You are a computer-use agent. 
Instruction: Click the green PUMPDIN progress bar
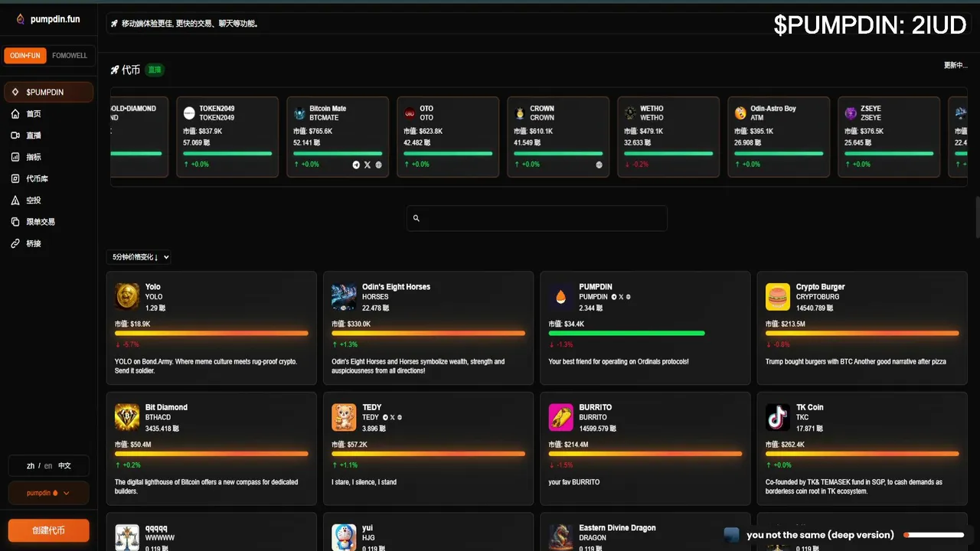tap(626, 334)
